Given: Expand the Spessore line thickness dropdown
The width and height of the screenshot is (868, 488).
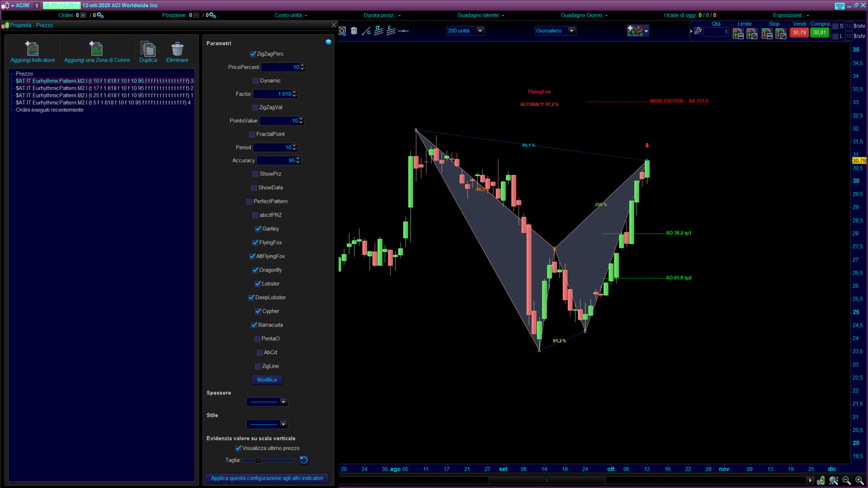Looking at the screenshot, I should coord(283,402).
